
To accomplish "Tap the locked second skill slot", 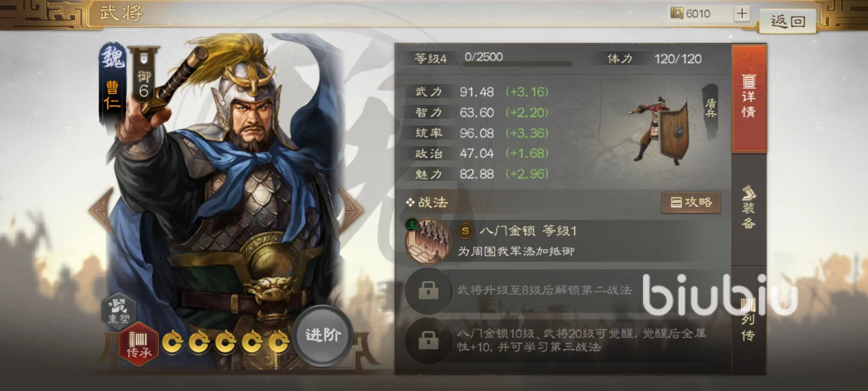I will click(x=428, y=291).
